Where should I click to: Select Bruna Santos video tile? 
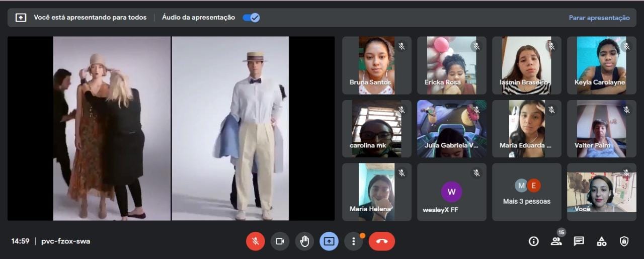coord(376,65)
